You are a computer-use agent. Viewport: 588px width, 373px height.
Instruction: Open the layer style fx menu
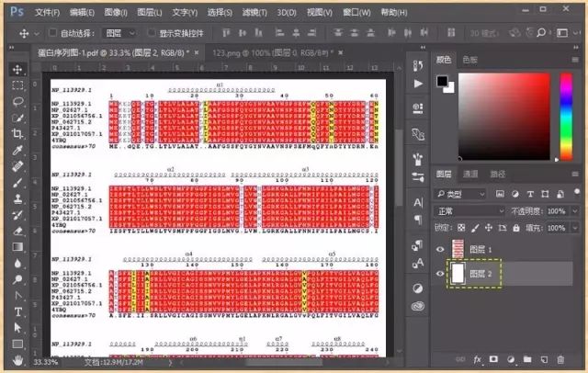pyautogui.click(x=478, y=359)
